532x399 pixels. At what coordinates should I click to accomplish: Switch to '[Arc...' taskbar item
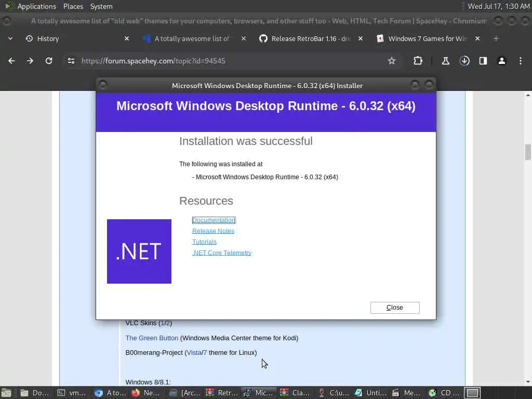tap(184, 393)
